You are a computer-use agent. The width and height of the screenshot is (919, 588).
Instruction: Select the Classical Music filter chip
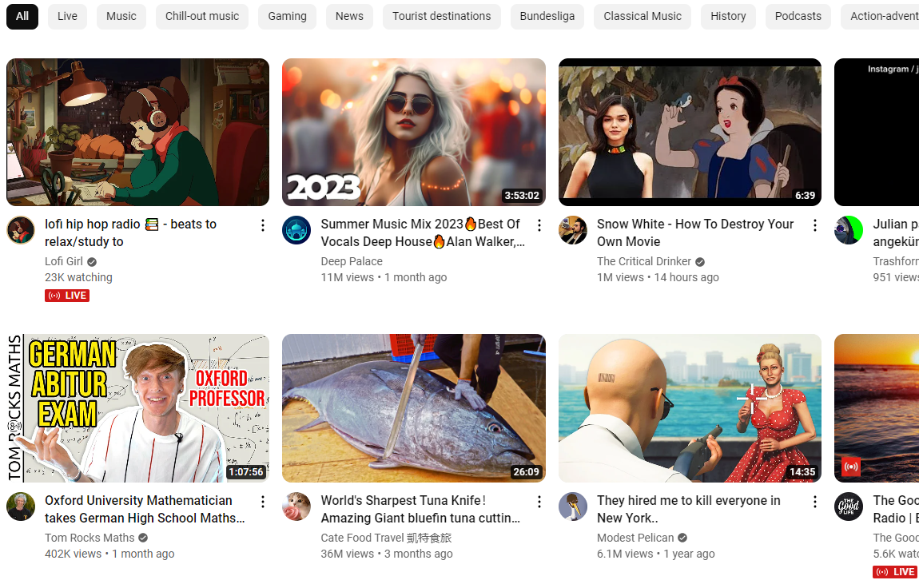pyautogui.click(x=643, y=17)
